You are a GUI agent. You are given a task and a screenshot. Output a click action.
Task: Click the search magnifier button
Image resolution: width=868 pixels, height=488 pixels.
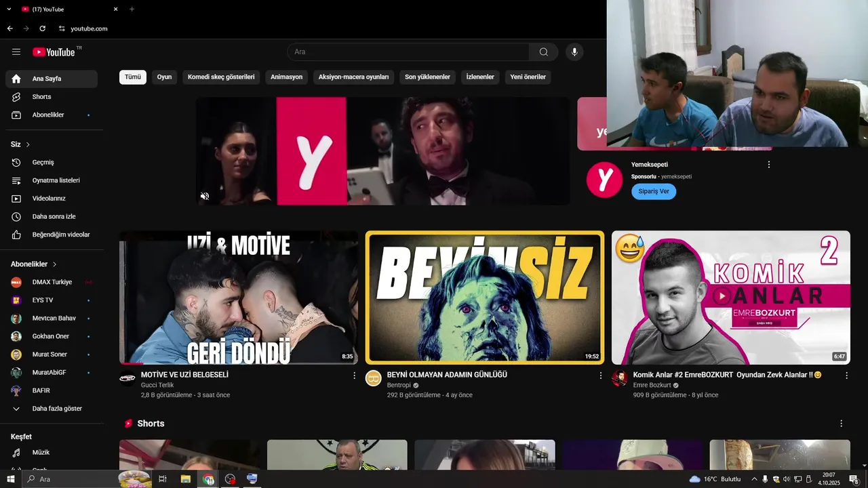(544, 52)
